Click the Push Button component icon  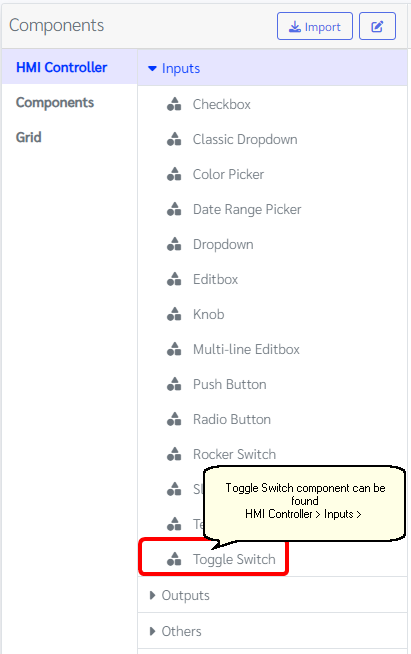coord(174,384)
